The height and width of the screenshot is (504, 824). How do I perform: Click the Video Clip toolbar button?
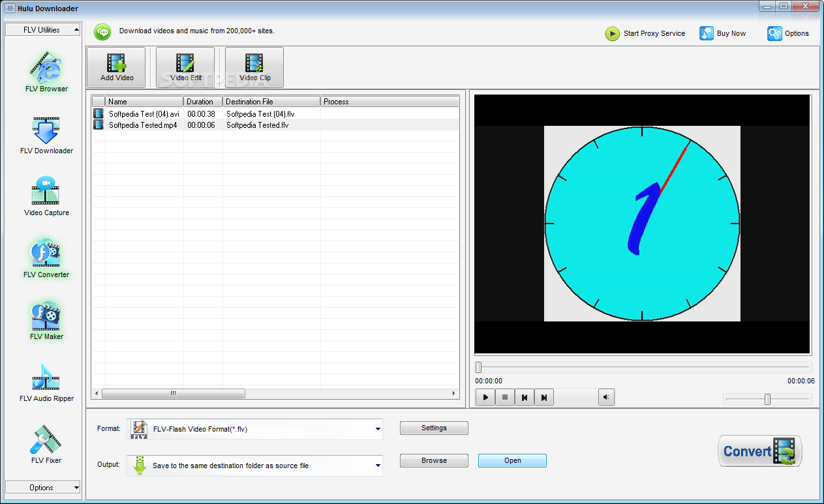pos(254,67)
